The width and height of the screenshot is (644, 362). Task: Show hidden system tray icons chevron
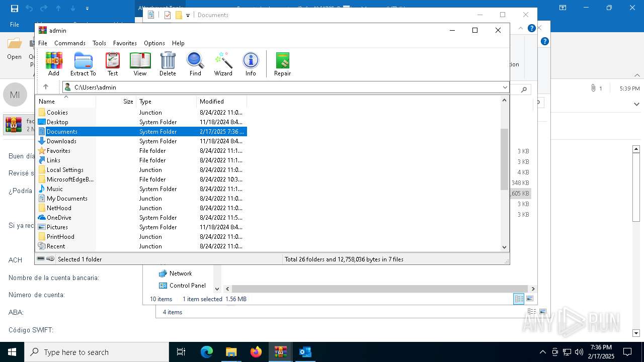click(542, 352)
